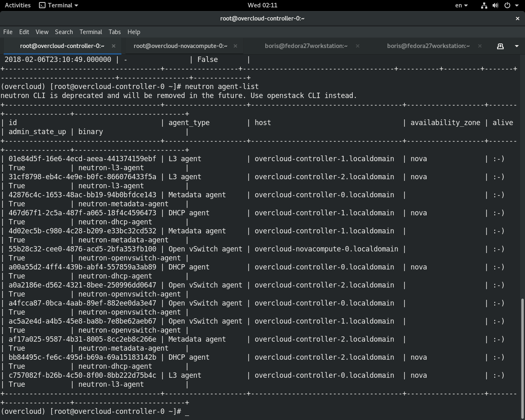Open the tab list dropdown triangle
This screenshot has height=420, width=525.
(516, 46)
